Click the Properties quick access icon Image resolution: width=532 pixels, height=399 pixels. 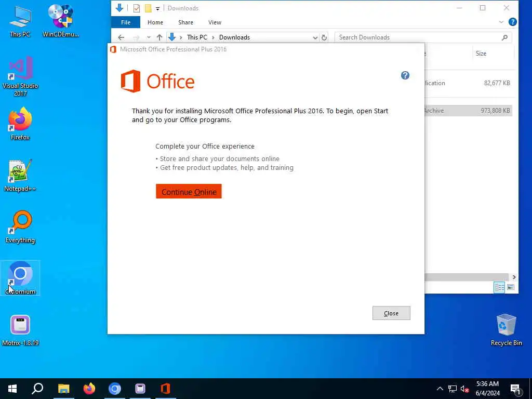[x=137, y=8]
